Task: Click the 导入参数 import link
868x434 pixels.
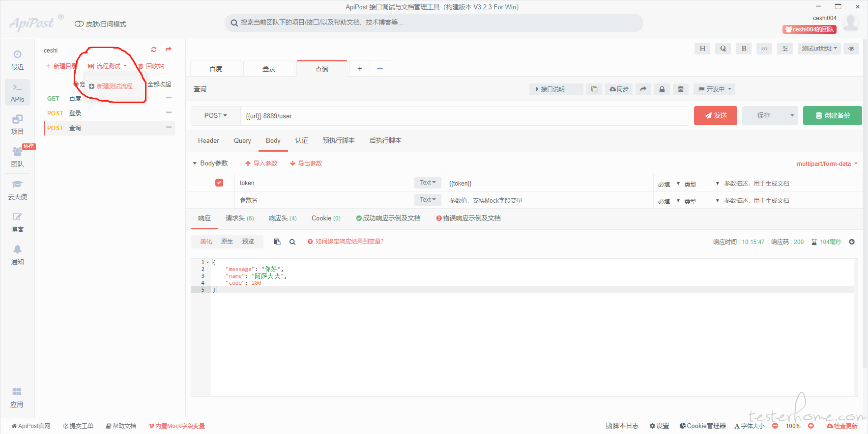Action: [x=261, y=163]
